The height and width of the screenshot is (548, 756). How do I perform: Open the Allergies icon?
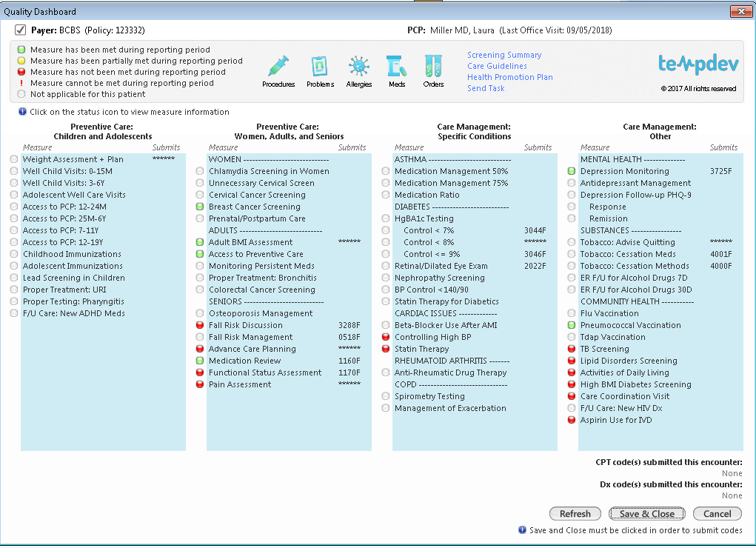[359, 67]
